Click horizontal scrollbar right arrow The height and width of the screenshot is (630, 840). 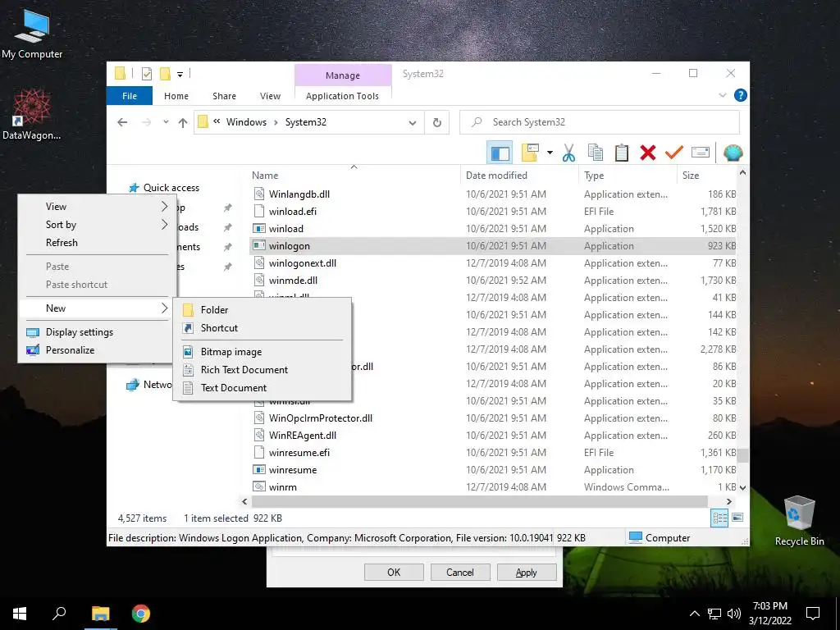728,501
